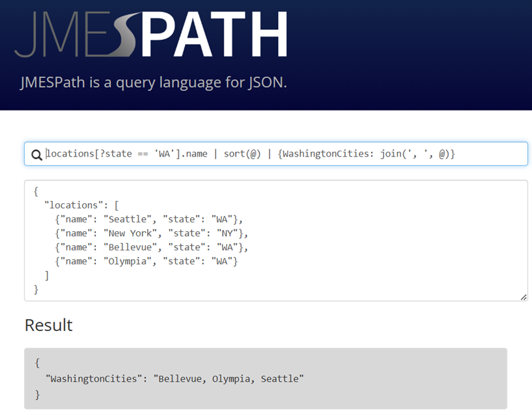The height and width of the screenshot is (415, 532).
Task: Click the "Bellevue" line in JSON input
Action: tap(151, 247)
